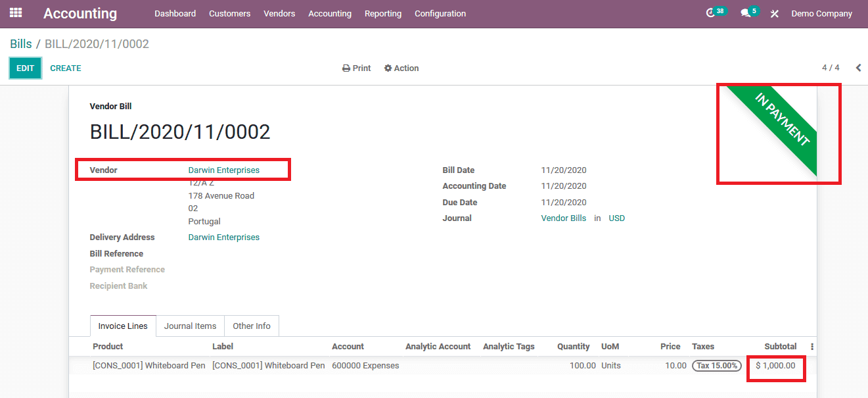Open messages chat icon with badge 5
The image size is (868, 398).
click(746, 13)
